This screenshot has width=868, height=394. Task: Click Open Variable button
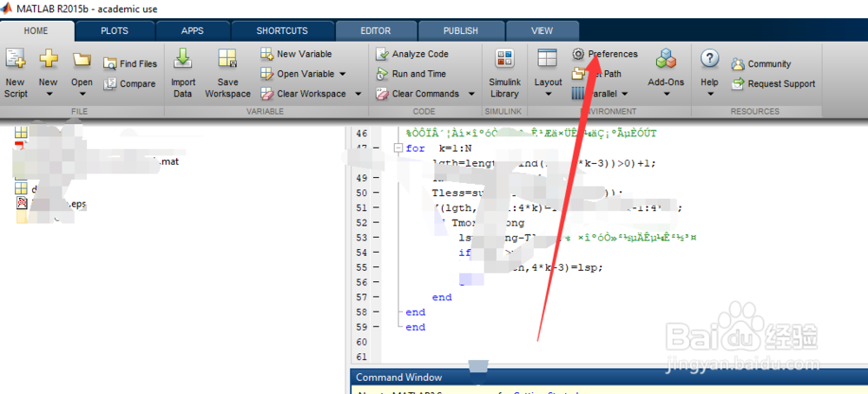pos(298,74)
